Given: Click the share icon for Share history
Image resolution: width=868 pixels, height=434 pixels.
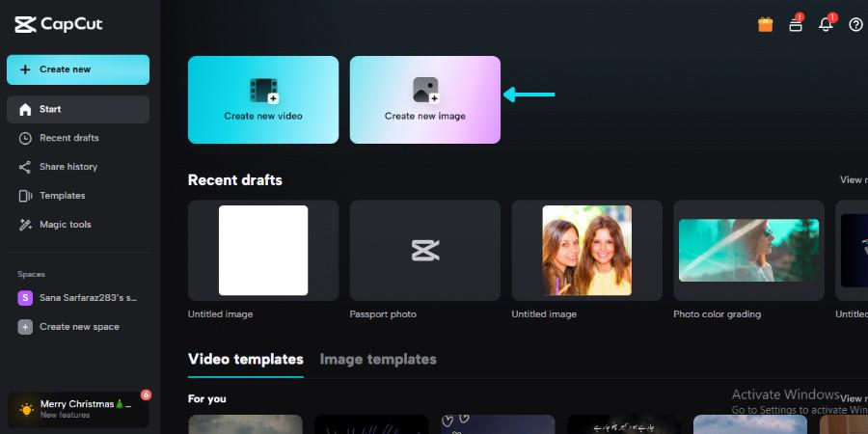Looking at the screenshot, I should (x=25, y=167).
